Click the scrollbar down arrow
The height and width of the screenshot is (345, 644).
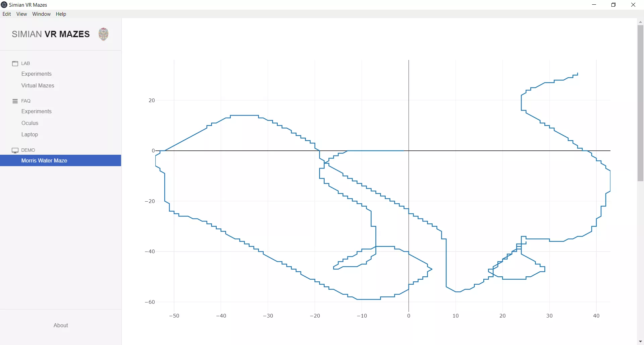[640, 341]
